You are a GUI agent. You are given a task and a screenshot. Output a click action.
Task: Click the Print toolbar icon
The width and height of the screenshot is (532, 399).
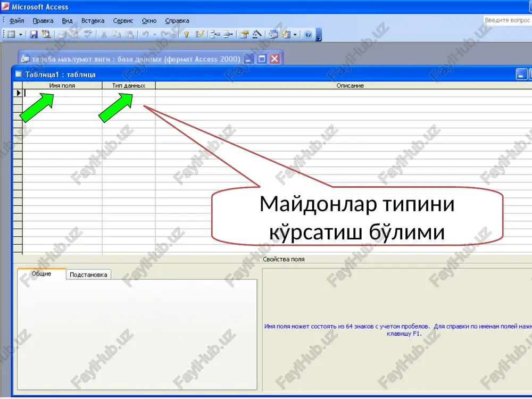point(62,34)
